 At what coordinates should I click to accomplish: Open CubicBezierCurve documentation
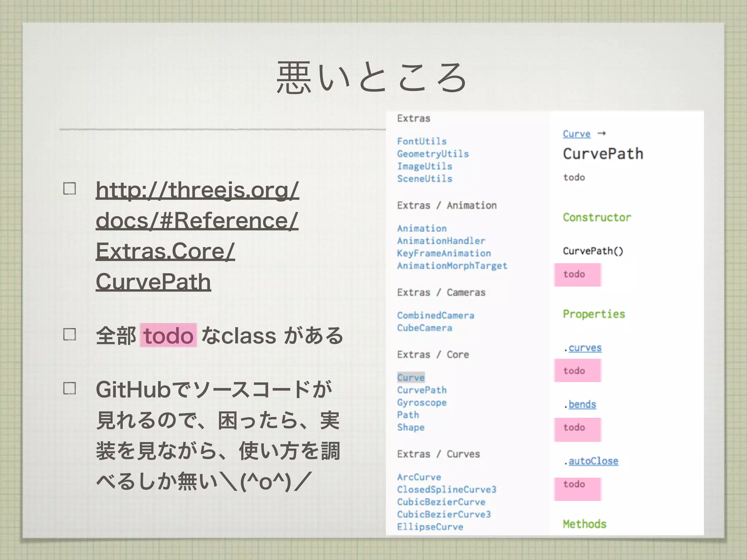point(441,502)
